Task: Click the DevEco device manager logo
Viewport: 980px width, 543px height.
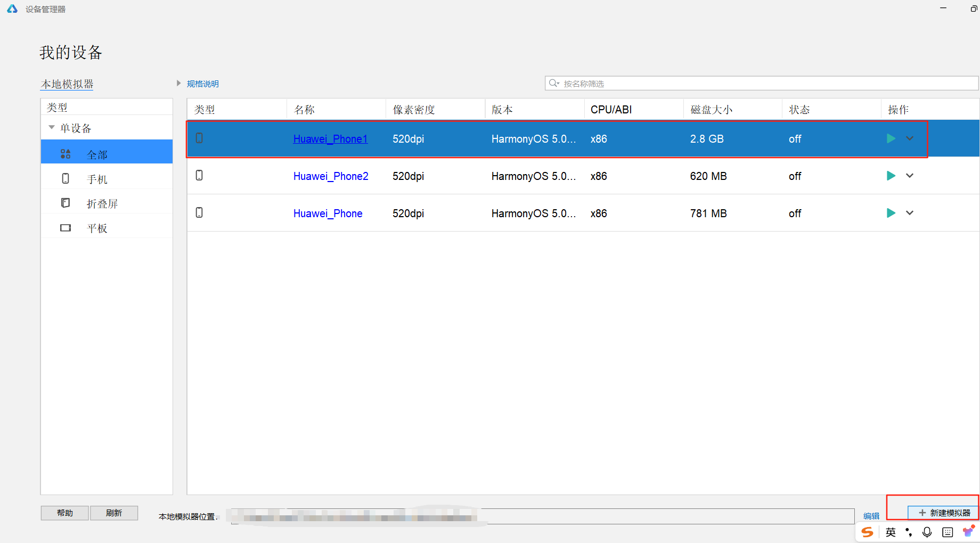Action: (x=12, y=9)
